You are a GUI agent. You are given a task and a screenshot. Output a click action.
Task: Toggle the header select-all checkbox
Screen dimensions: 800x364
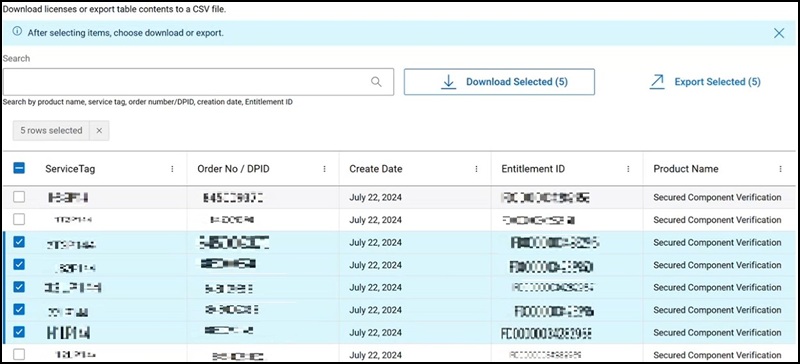click(19, 168)
